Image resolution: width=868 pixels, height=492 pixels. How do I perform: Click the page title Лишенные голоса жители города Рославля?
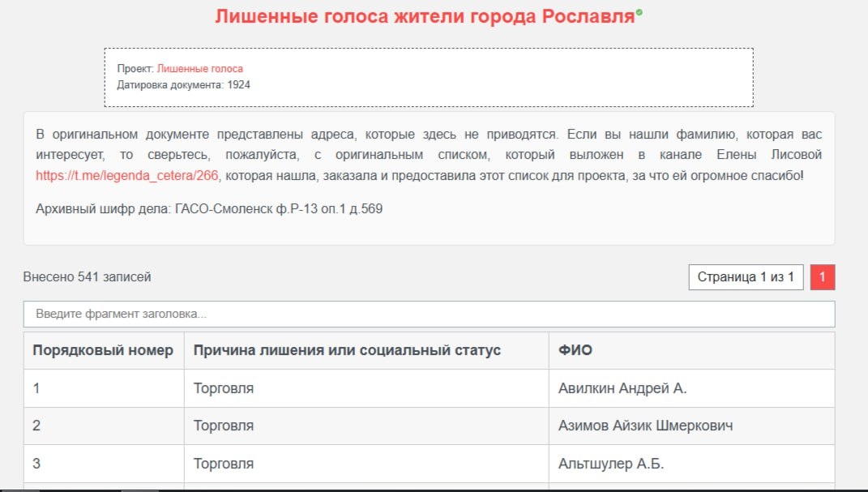(x=425, y=16)
